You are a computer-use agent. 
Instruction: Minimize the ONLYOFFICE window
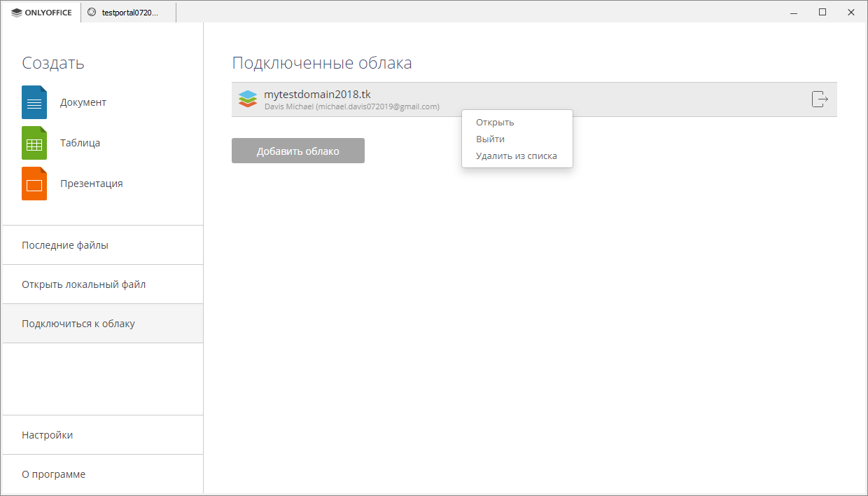coord(794,12)
